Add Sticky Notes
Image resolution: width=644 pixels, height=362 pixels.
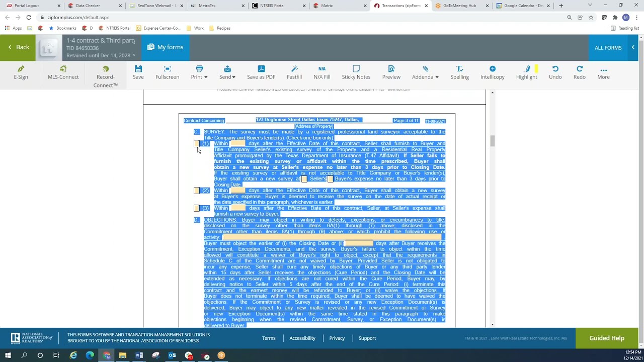click(x=356, y=72)
